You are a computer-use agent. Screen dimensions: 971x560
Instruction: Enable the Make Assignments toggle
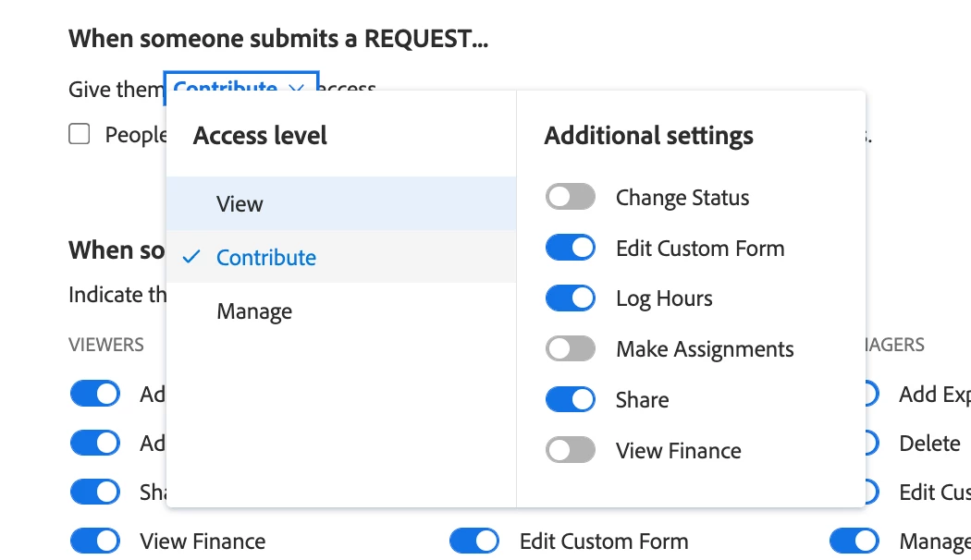(570, 349)
